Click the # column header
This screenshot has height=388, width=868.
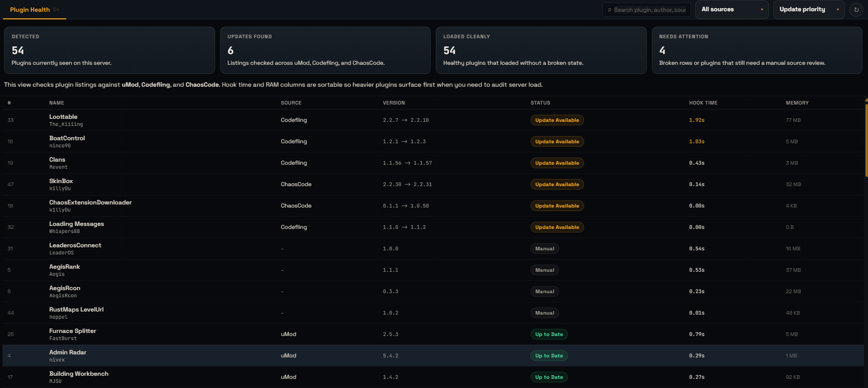9,103
